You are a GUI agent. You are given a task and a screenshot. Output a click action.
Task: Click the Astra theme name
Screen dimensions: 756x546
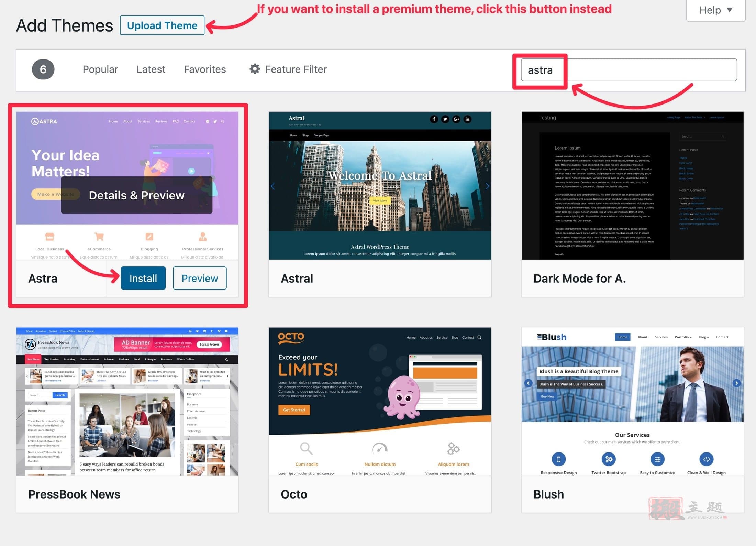43,279
